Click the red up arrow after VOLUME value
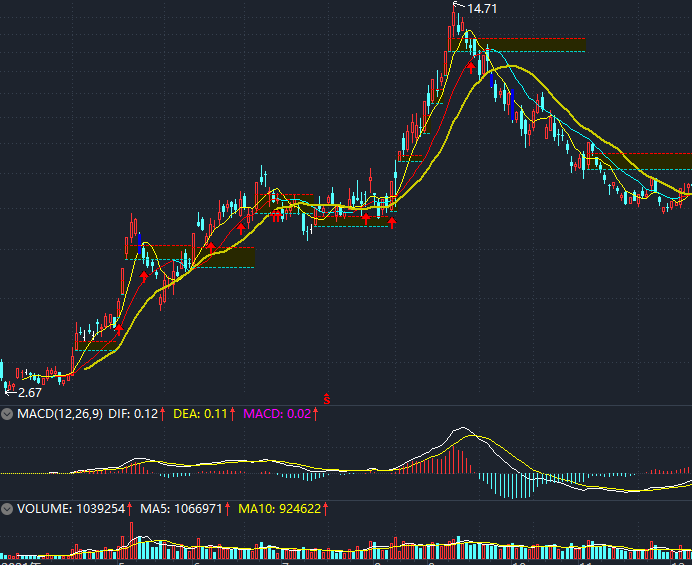 (x=131, y=509)
